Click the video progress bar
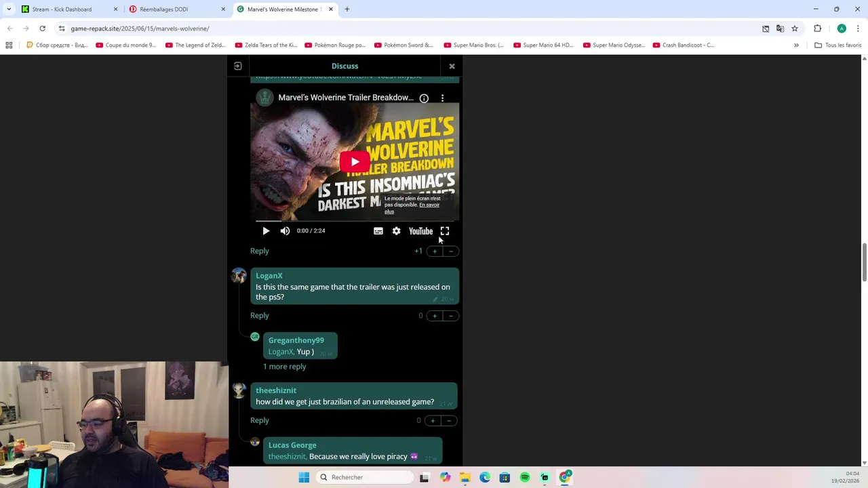868x488 pixels. [355, 221]
